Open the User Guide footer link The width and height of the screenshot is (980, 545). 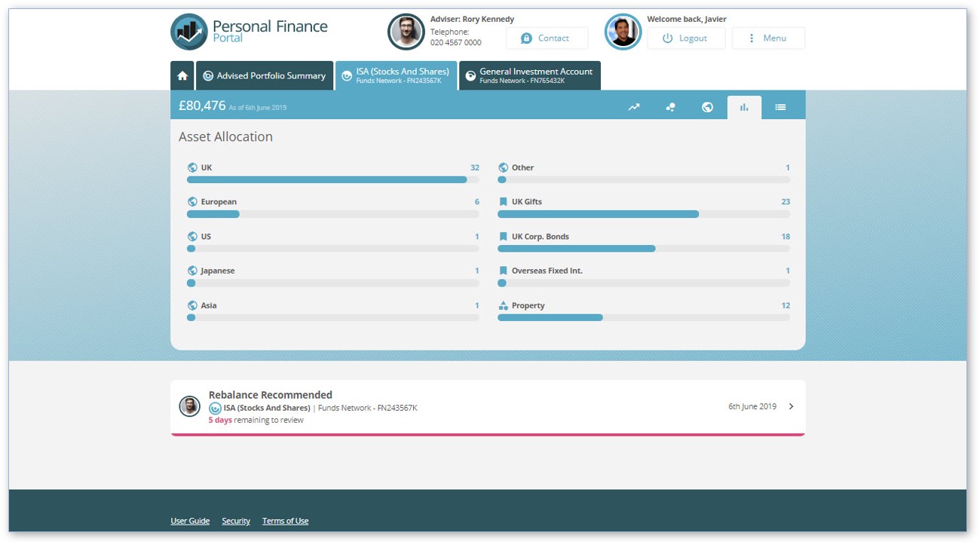190,521
